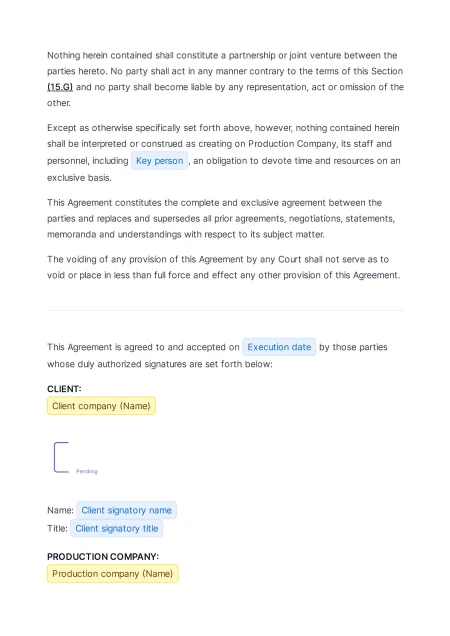This screenshot has width=450, height=636.
Task: Click the Pending signature status label
Action: (87, 471)
